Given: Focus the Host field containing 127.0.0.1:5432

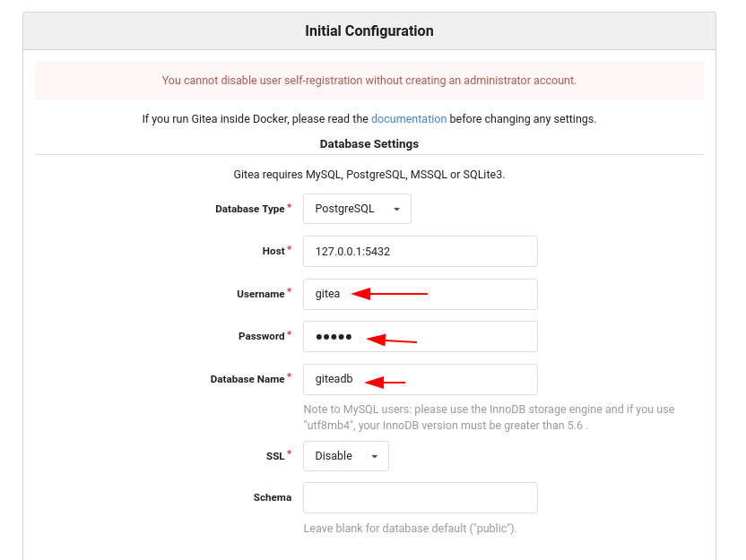Looking at the screenshot, I should pos(421,252).
